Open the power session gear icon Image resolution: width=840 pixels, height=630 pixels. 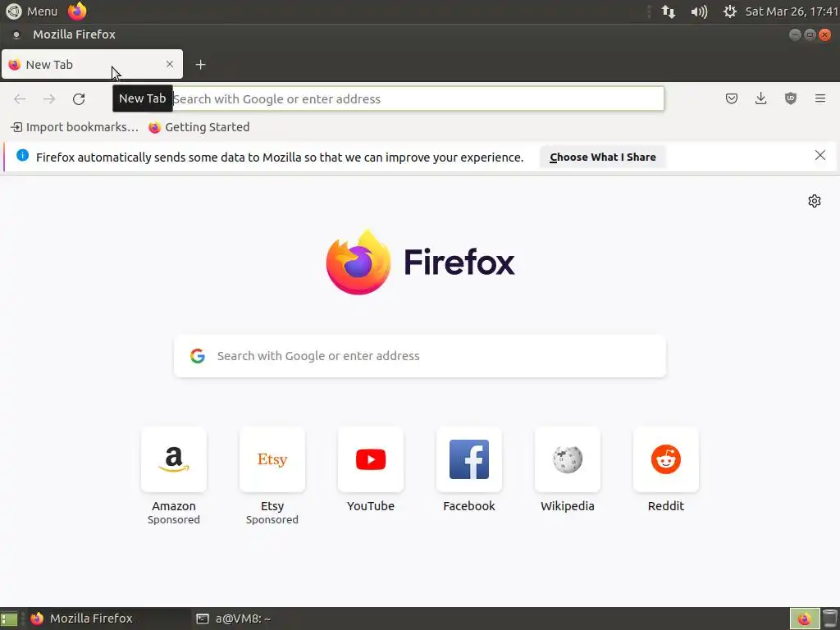tap(729, 11)
